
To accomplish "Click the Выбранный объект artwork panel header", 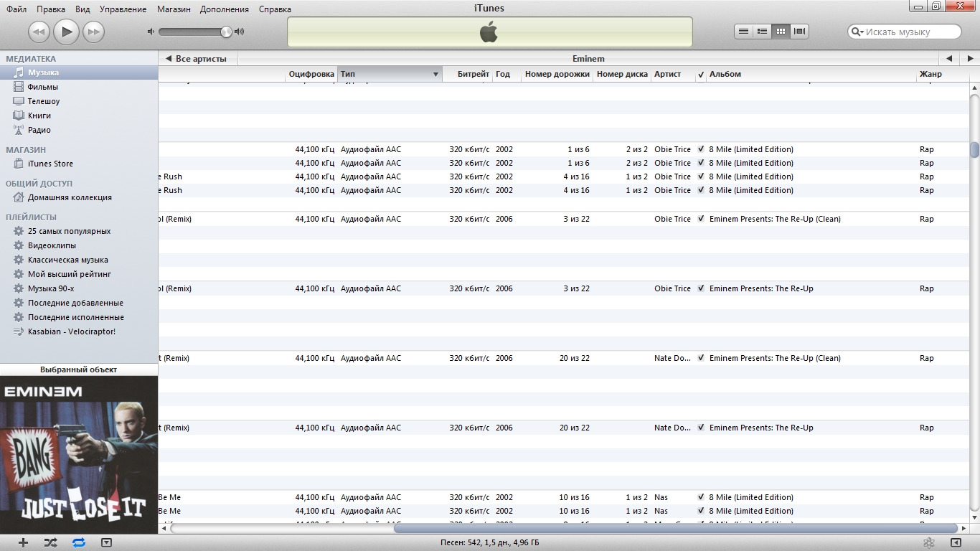I will coord(79,369).
